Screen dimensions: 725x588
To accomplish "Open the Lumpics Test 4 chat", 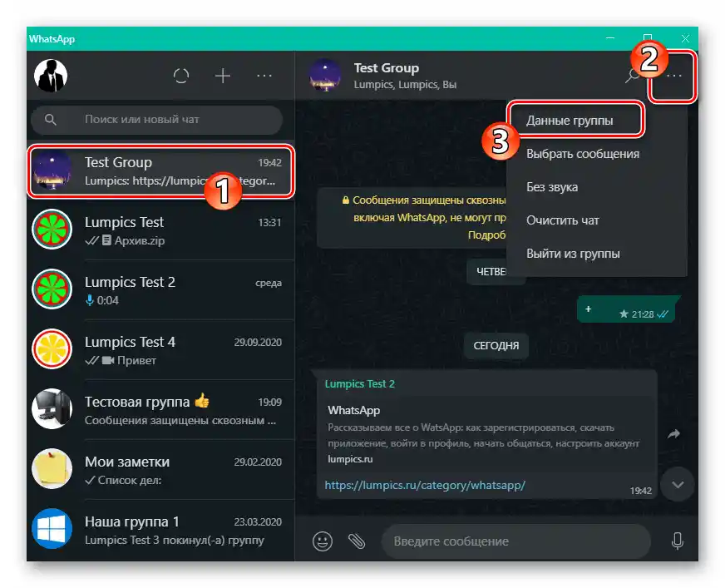I will [x=160, y=350].
